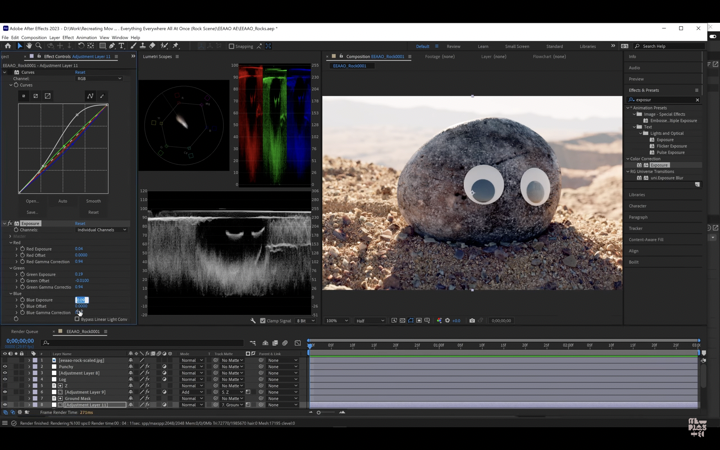Toggle Bypass Linear Light Conversion checkbox
The height and width of the screenshot is (450, 720).
click(x=77, y=319)
